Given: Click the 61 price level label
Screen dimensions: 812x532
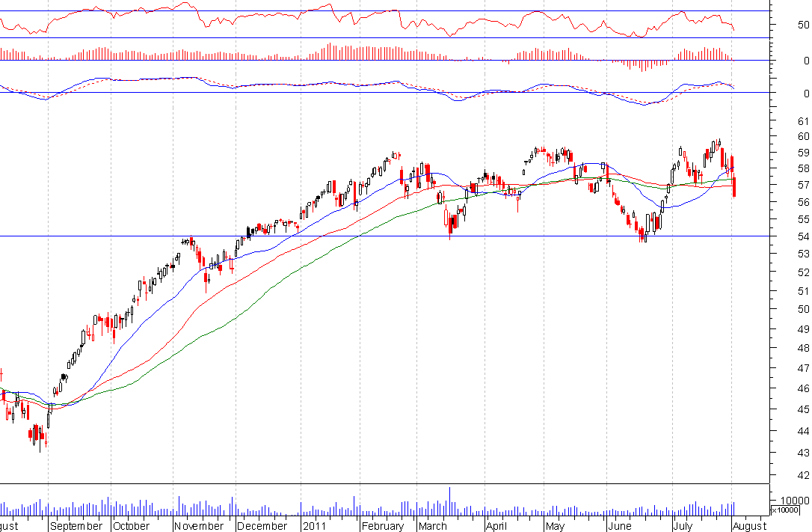Looking at the screenshot, I should pyautogui.click(x=803, y=121).
